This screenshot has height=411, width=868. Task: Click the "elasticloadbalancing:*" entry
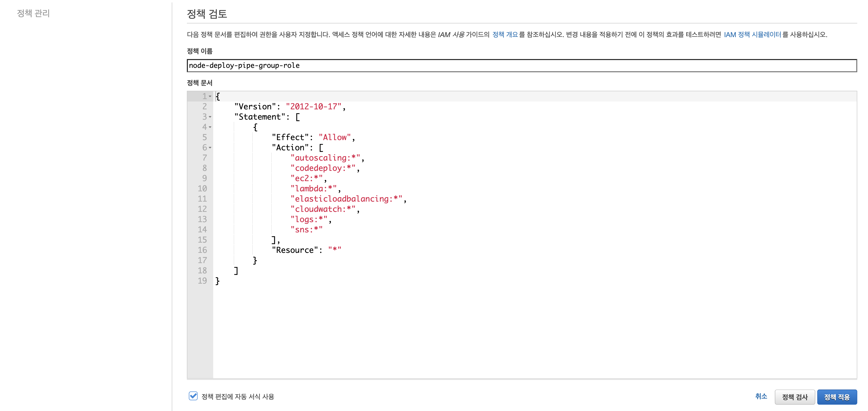346,199
